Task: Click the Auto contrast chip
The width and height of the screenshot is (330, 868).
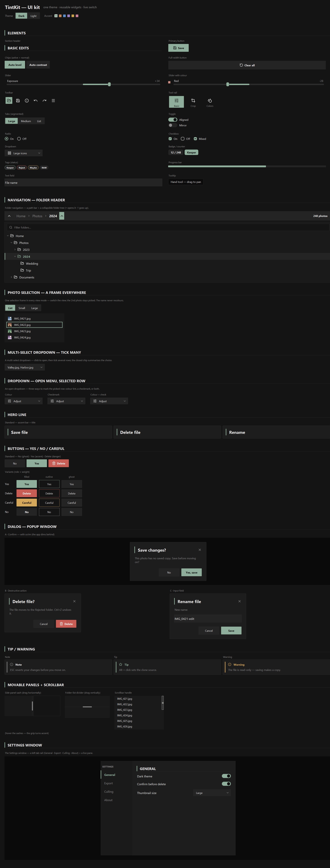Action: tap(38, 65)
